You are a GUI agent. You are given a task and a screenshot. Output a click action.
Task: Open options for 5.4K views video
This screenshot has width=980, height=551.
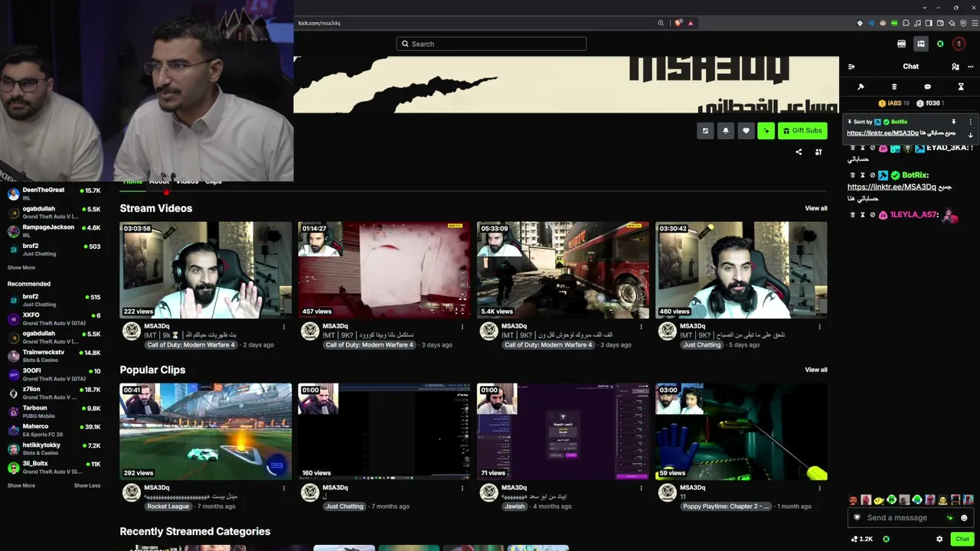click(641, 327)
